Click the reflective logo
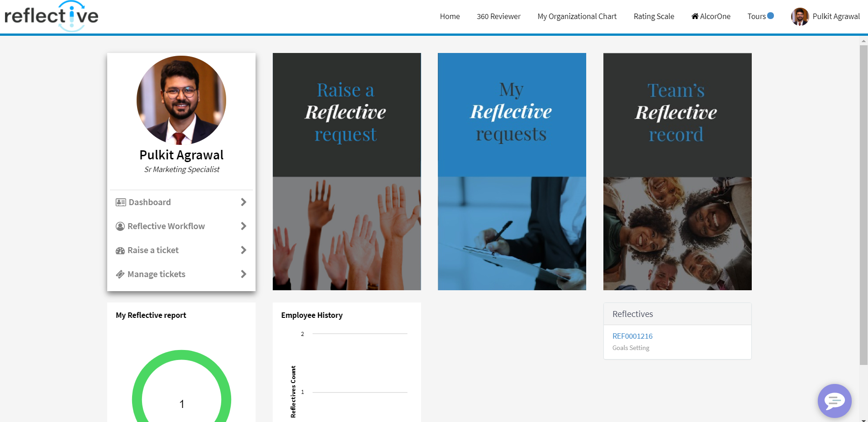This screenshot has height=422, width=868. tap(51, 16)
